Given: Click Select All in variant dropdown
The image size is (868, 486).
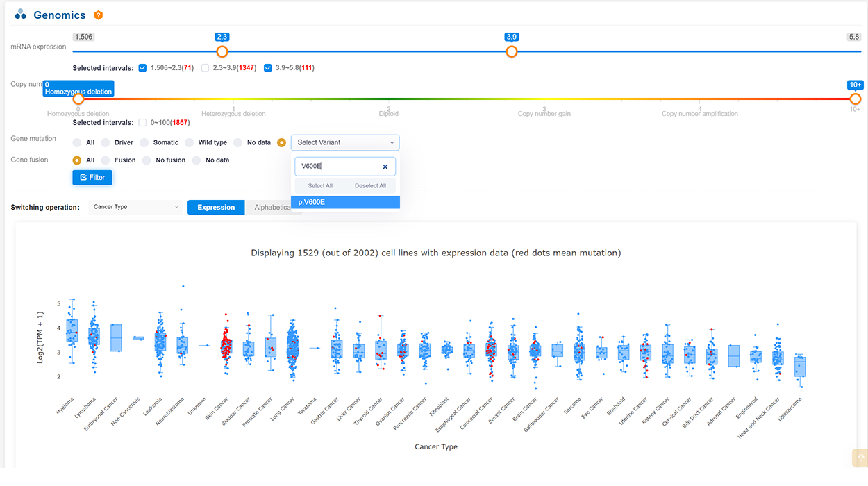Looking at the screenshot, I should [x=320, y=186].
